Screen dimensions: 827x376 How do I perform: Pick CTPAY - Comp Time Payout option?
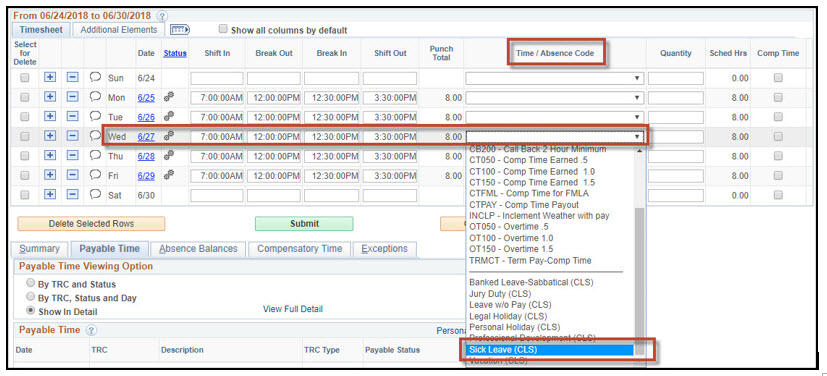pos(524,205)
